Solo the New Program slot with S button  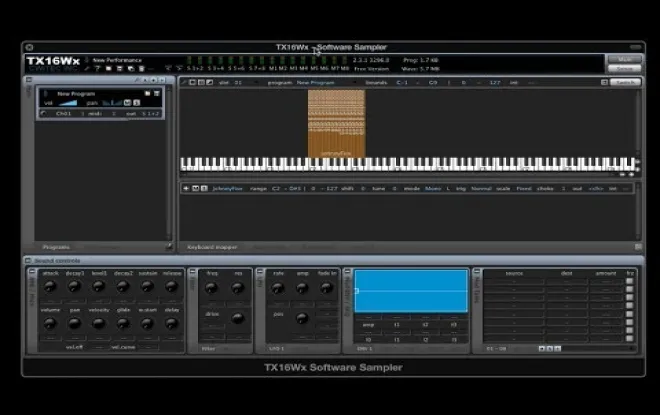coord(136,103)
